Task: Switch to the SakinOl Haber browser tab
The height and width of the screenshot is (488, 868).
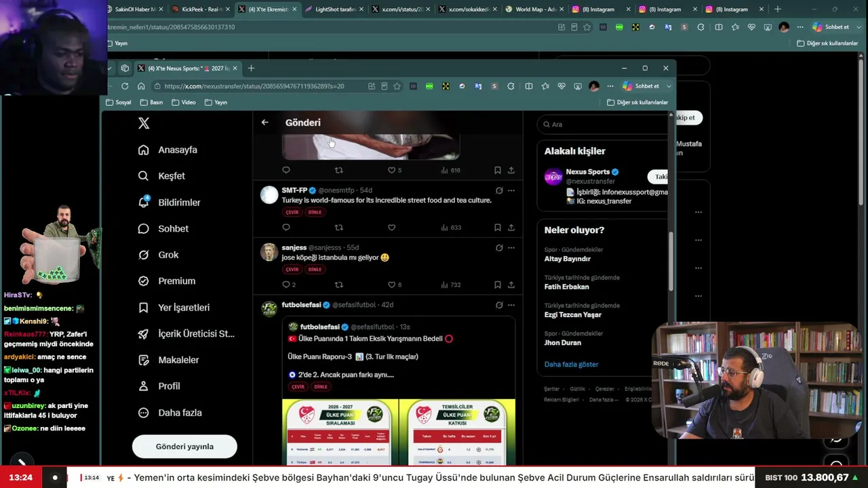Action: pyautogui.click(x=136, y=9)
